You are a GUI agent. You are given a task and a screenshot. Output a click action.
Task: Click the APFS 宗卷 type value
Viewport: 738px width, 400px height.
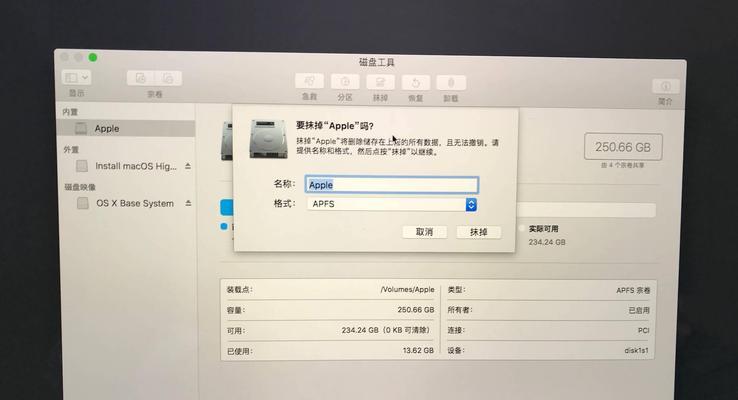633,290
